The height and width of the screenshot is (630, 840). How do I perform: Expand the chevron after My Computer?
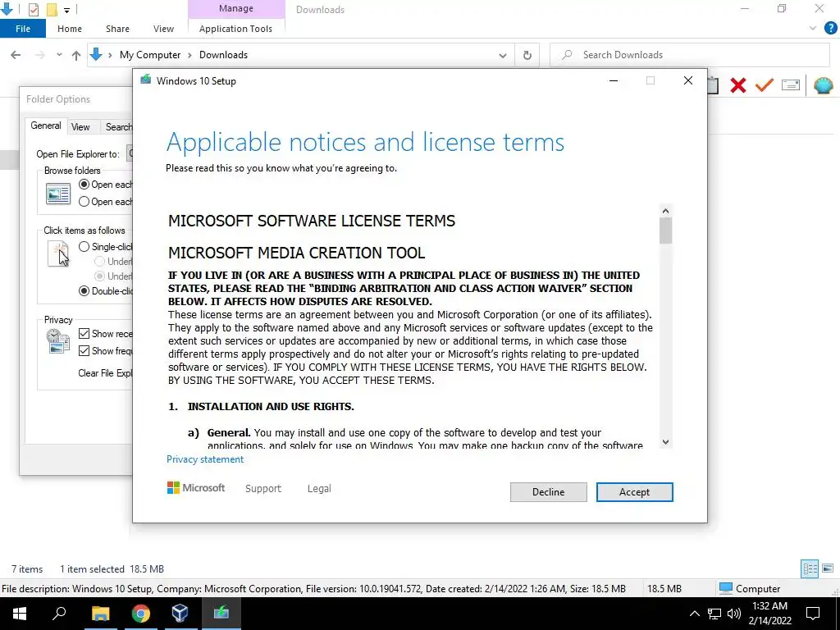189,55
